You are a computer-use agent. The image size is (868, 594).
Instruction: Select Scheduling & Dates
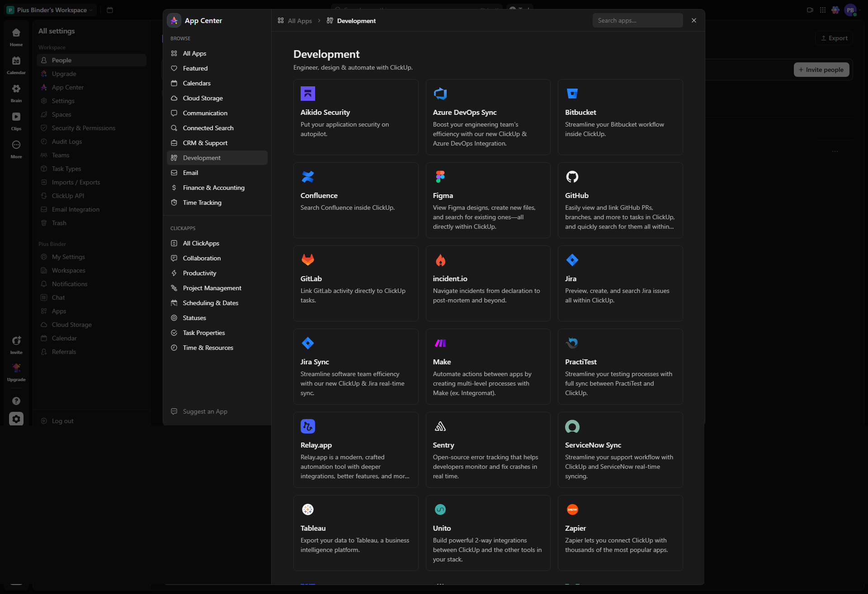point(217,303)
